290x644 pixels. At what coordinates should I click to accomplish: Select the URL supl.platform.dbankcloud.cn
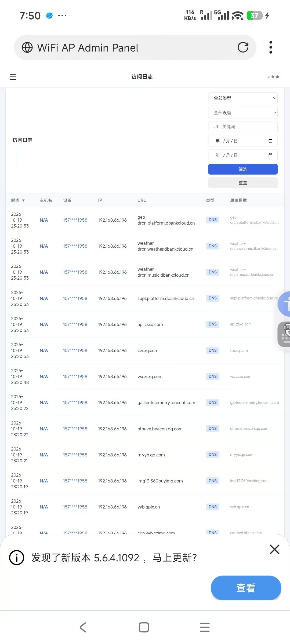click(166, 298)
